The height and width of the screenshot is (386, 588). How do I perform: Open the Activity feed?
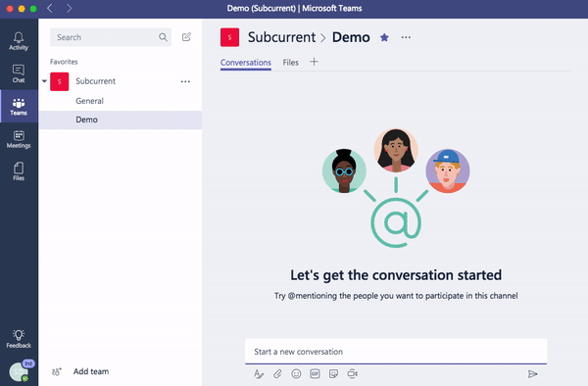19,41
